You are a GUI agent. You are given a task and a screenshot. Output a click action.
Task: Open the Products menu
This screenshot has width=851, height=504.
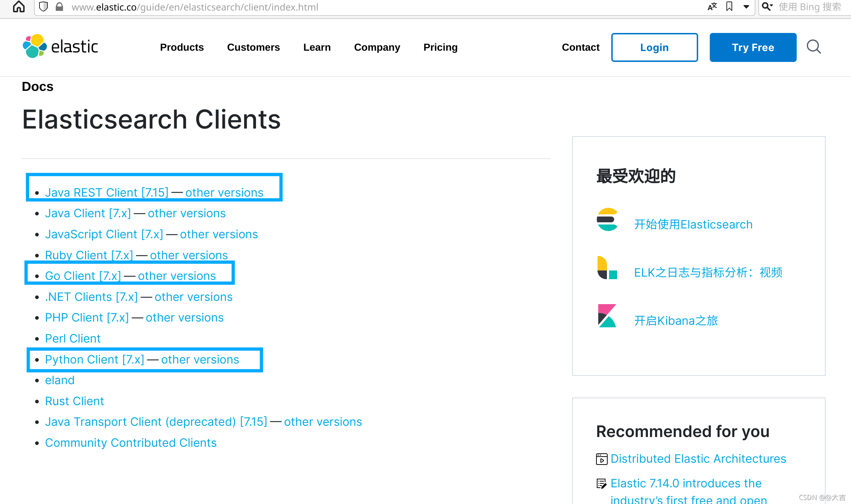[182, 47]
